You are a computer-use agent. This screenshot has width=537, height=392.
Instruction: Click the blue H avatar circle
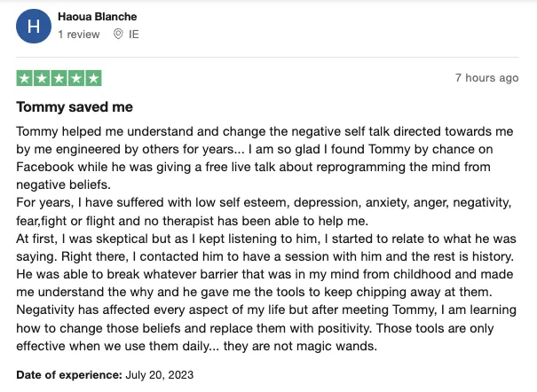click(x=34, y=27)
